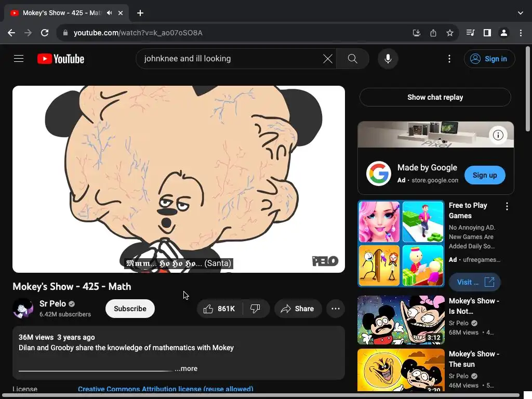
Task: Open the YouTube guide hamburger menu
Action: 19,59
